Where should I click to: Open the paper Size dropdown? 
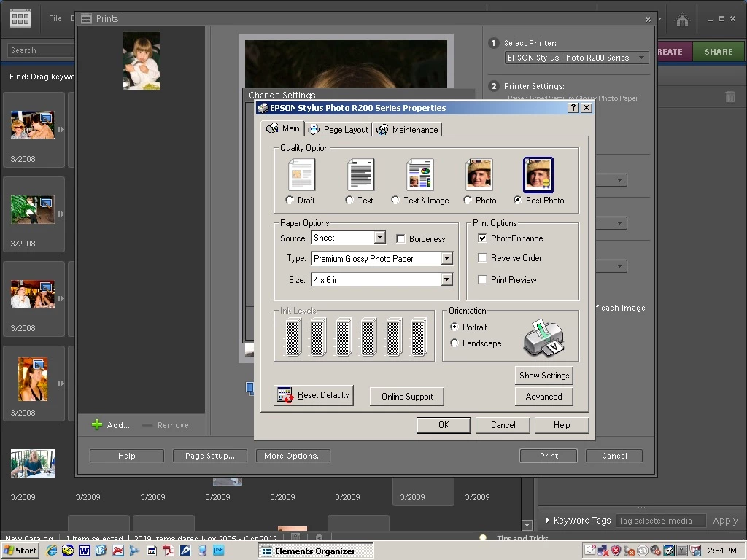pos(446,279)
